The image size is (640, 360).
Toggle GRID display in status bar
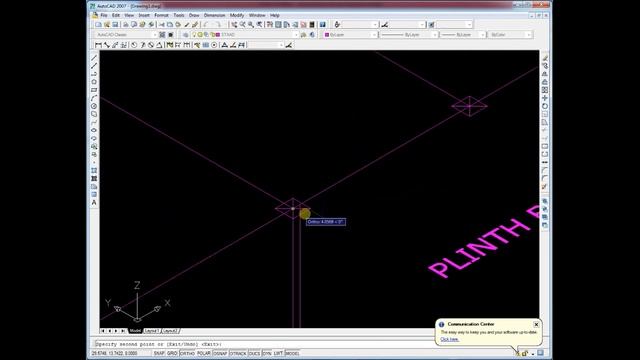pos(172,353)
